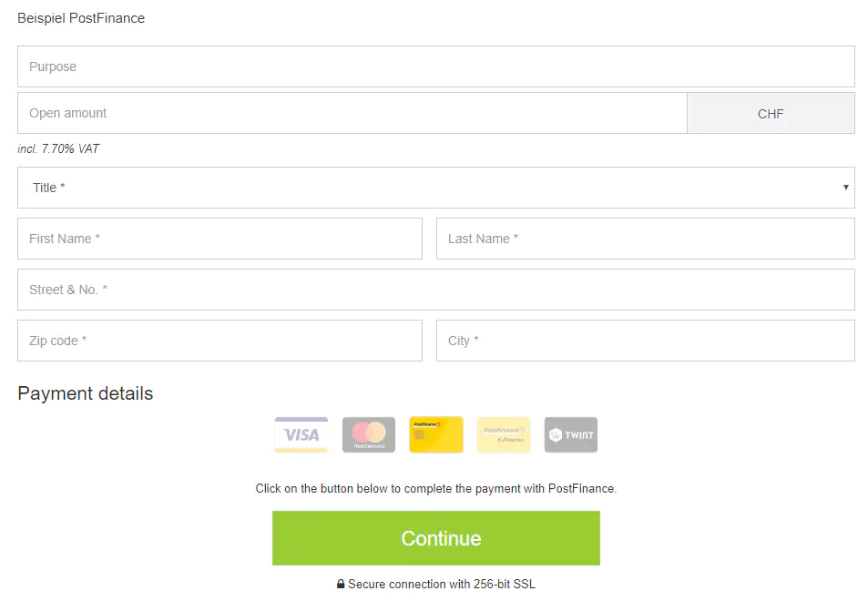The image size is (868, 601).
Task: Pick the yellow PostFinance Card icon
Action: click(436, 434)
